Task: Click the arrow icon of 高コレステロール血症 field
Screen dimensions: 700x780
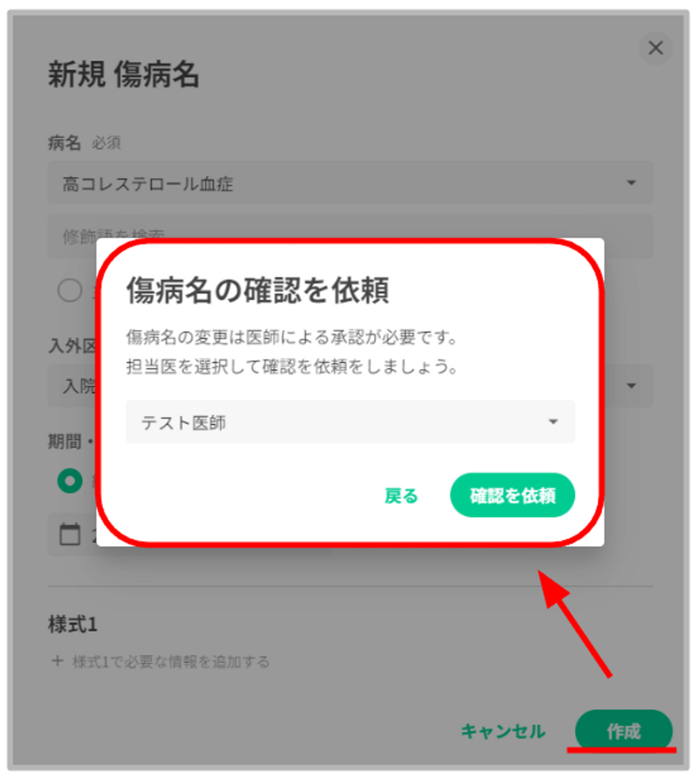Action: [631, 182]
